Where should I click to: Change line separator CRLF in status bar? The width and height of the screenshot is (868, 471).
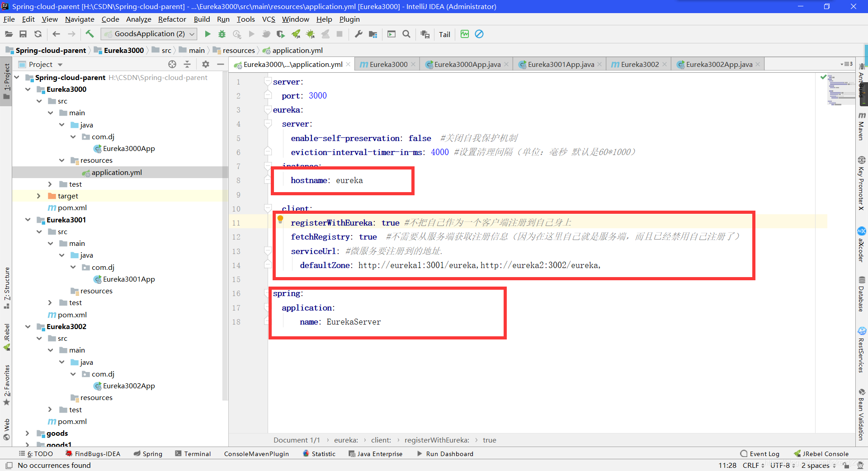pos(753,465)
